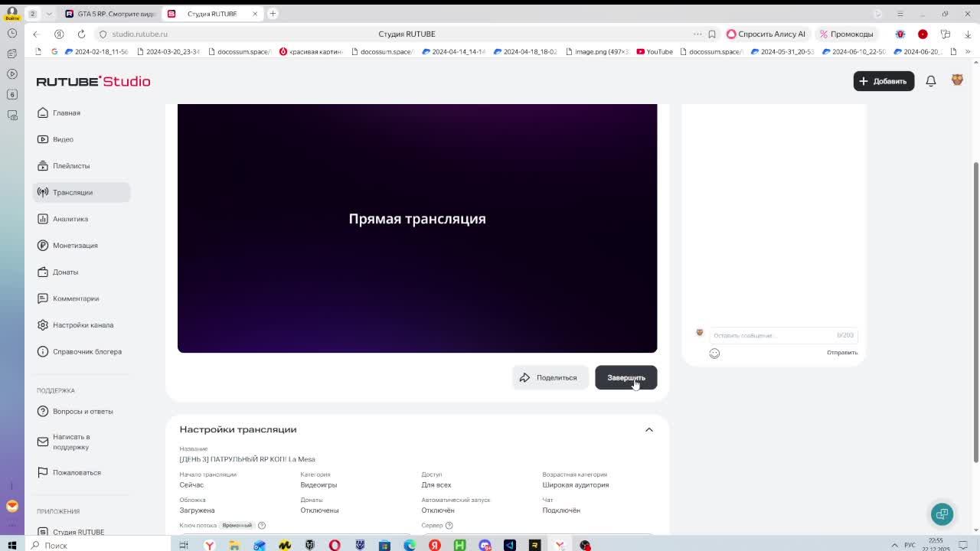Open the emoji picker in chat
Screen dimensions: 980x551
point(714,353)
